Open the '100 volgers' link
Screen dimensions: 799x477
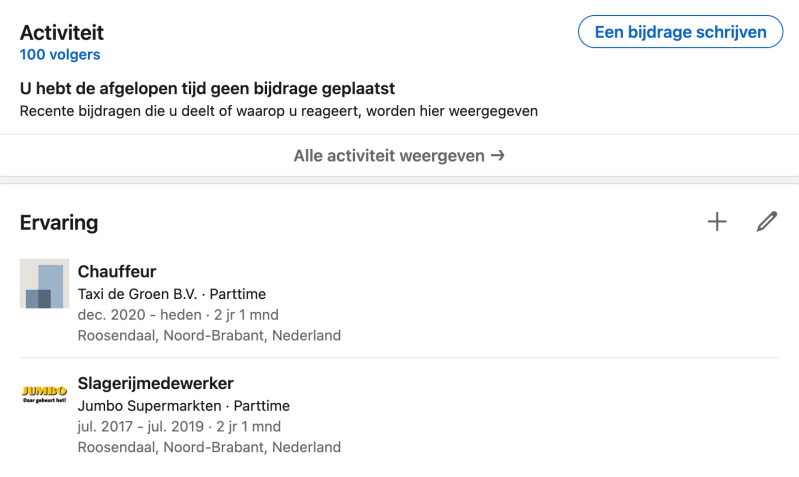click(60, 55)
